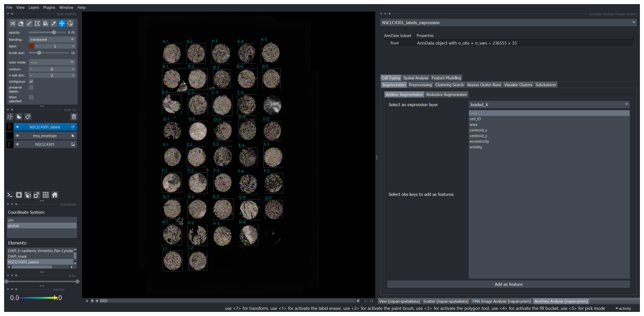Image resolution: width=644 pixels, height=316 pixels.
Task: Click the transpose dimensions button
Action: point(37,195)
